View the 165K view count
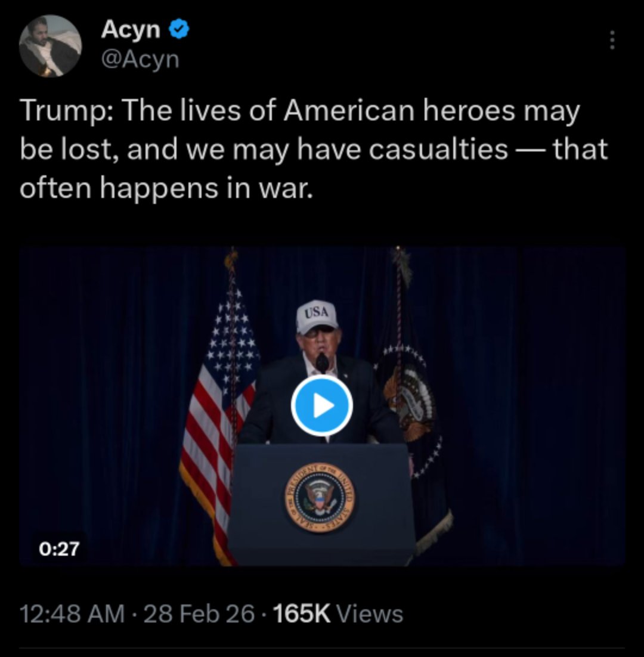The height and width of the screenshot is (657, 644). tap(302, 614)
